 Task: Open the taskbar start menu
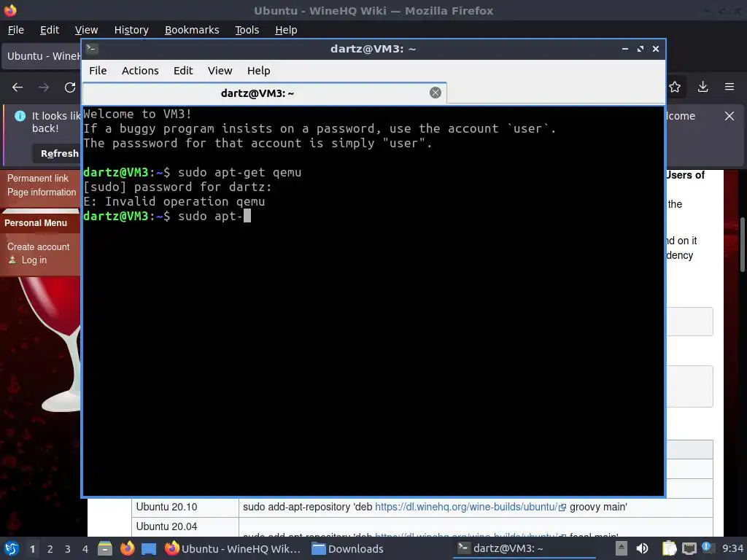click(x=12, y=548)
